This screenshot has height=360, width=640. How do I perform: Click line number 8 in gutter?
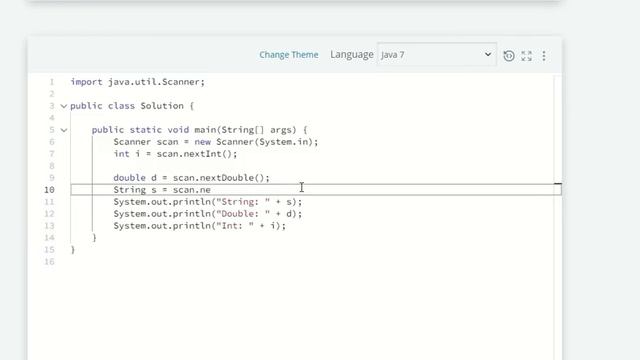(52, 166)
